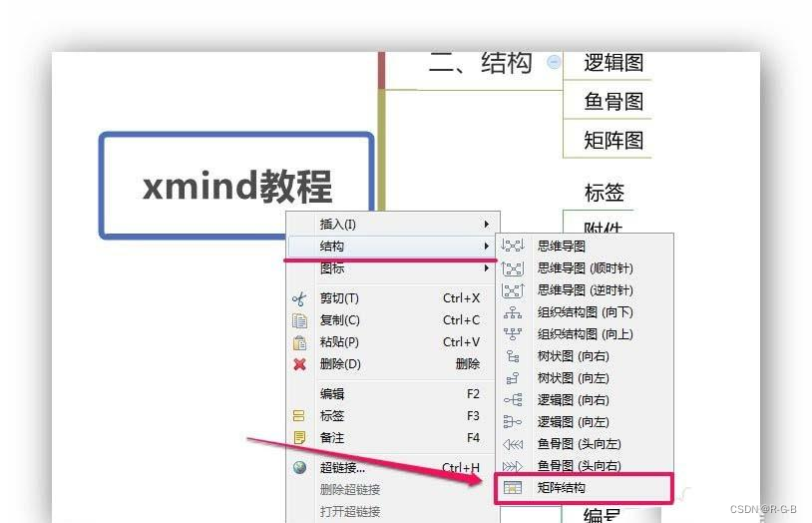Viewport: 812px width, 523px height.
Task: Click the red X delete icon
Action: [299, 364]
